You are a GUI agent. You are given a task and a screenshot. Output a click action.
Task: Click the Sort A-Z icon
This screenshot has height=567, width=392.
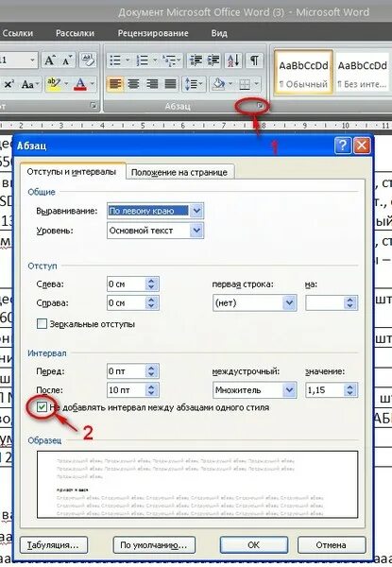pos(233,60)
